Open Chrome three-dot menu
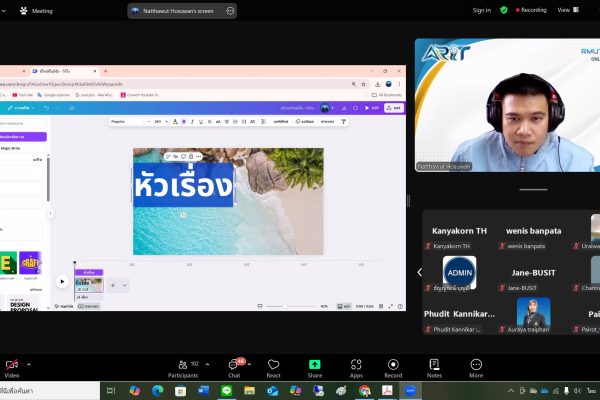 click(x=399, y=84)
